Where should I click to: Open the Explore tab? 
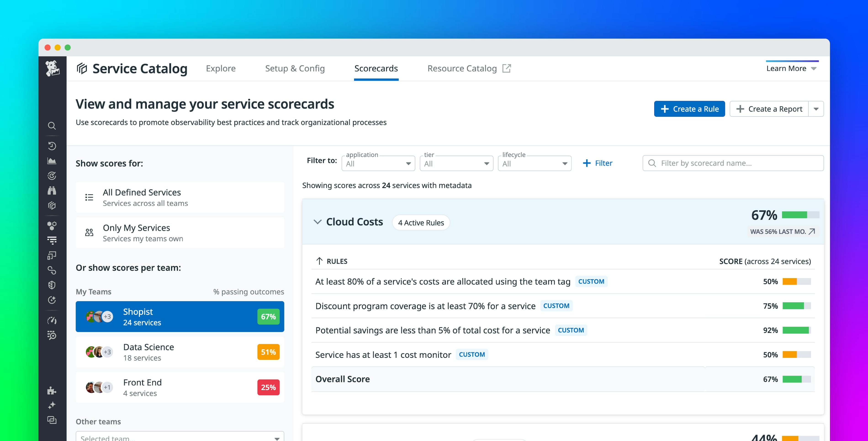point(221,68)
